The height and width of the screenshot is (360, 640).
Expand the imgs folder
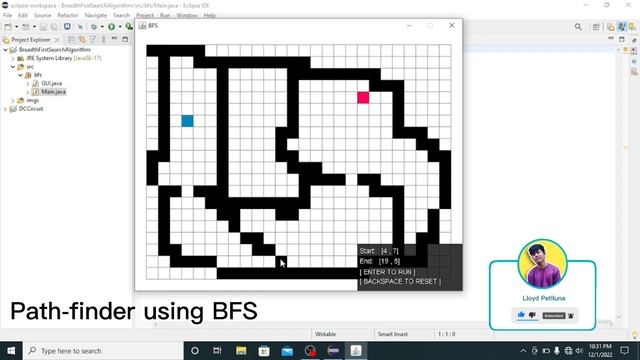13,100
